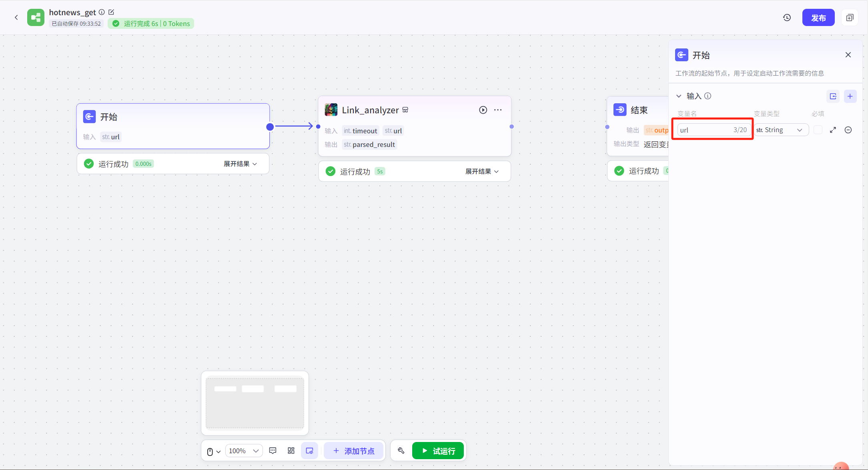Viewport: 868px width, 470px height.
Task: Run the Link_analyzer node alone
Action: (483, 110)
